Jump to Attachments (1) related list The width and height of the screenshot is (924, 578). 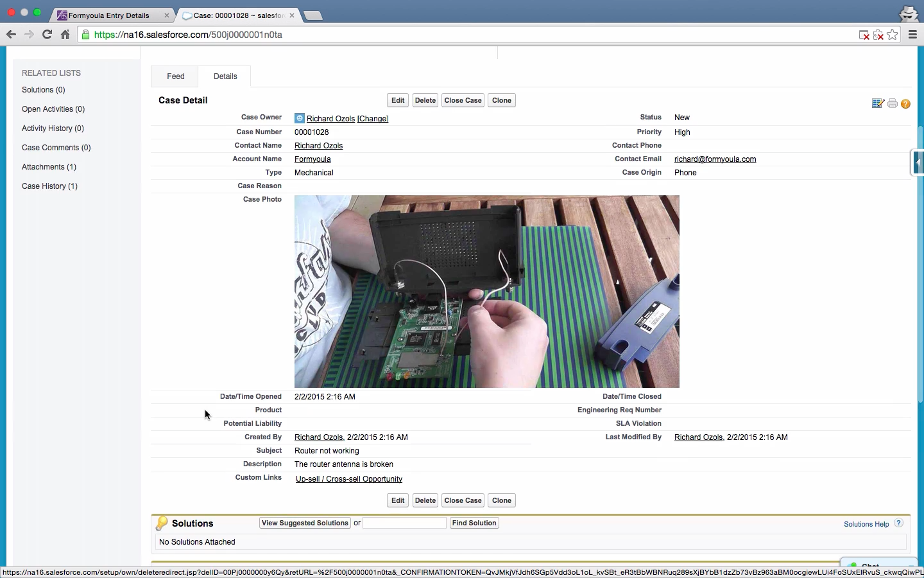(x=49, y=167)
